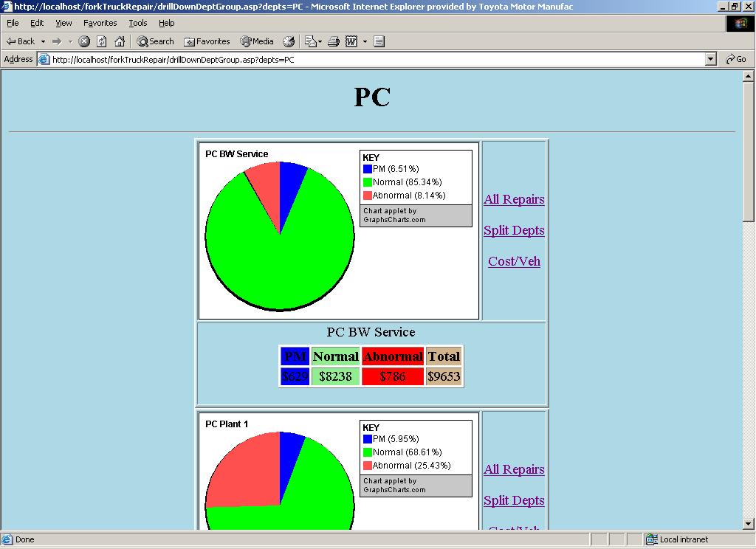Click blue PM swatch in PC Plant 1 key
The height and width of the screenshot is (549, 756).
pos(368,438)
